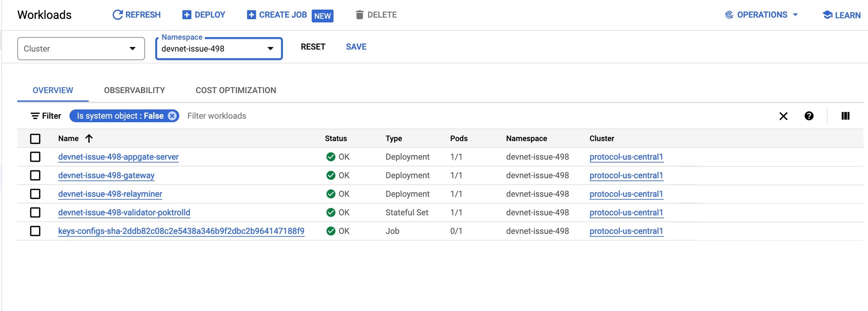The image size is (868, 311).
Task: Click the Refresh icon in toolbar
Action: 118,15
